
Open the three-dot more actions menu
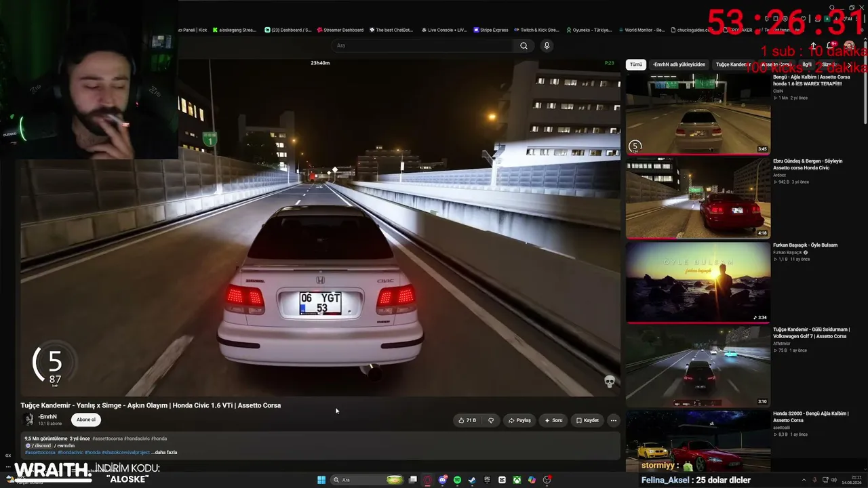click(x=614, y=420)
